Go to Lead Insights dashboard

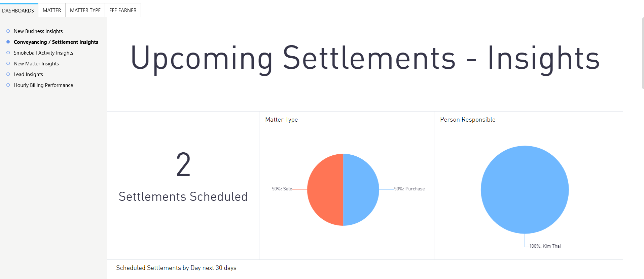(28, 74)
